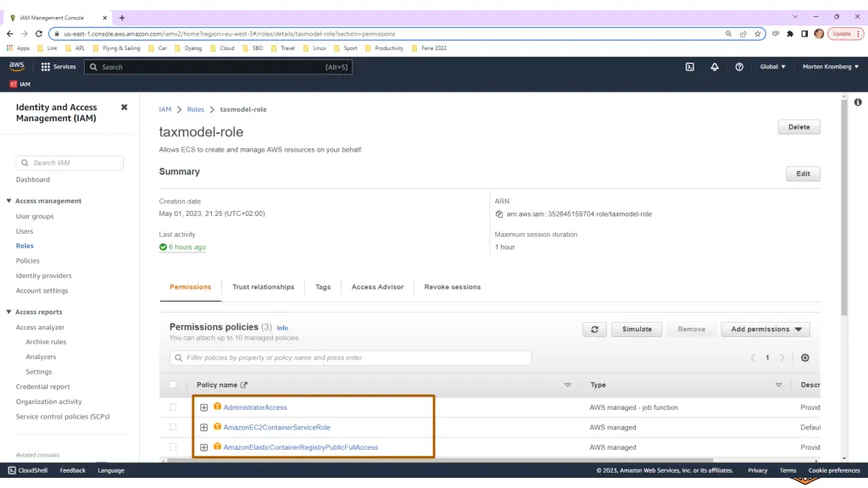Screen dimensions: 868x488
Task: Open browser extensions puzzle icon
Action: [790, 34]
